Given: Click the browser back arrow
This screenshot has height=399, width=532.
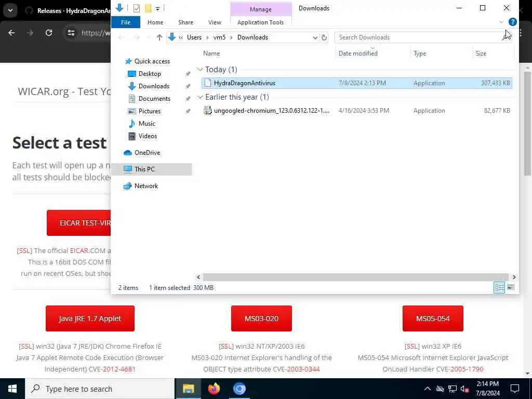Looking at the screenshot, I should pyautogui.click(x=11, y=33).
